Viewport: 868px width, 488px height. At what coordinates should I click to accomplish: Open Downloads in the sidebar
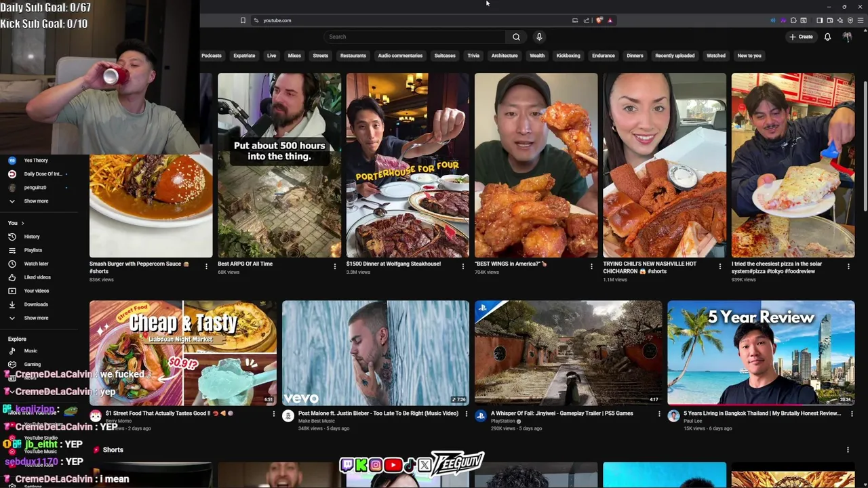click(36, 304)
